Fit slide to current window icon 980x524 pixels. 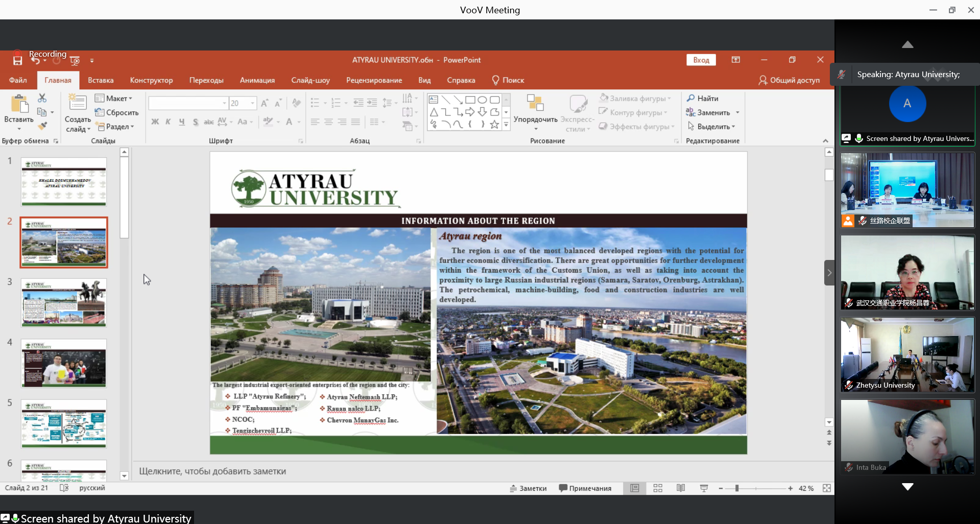827,488
